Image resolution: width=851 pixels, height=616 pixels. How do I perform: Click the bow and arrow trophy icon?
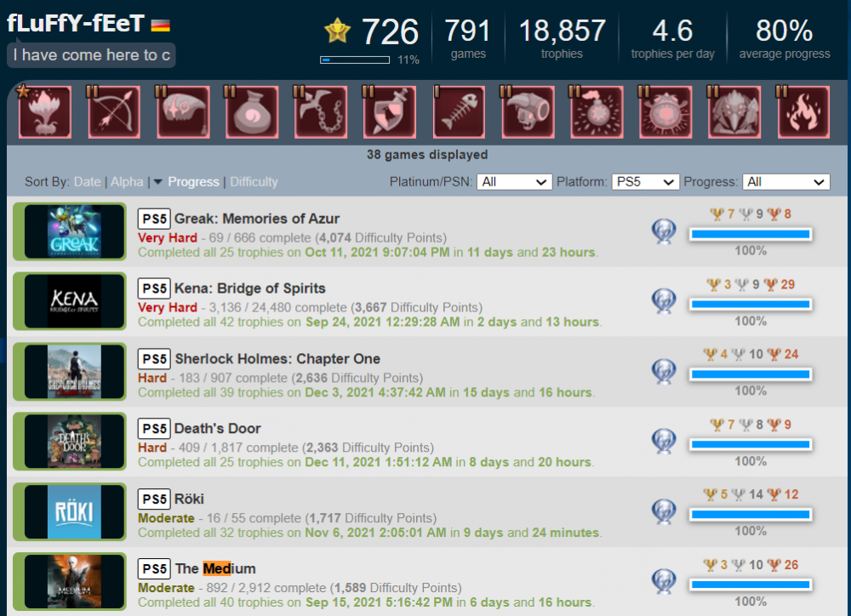click(x=114, y=111)
